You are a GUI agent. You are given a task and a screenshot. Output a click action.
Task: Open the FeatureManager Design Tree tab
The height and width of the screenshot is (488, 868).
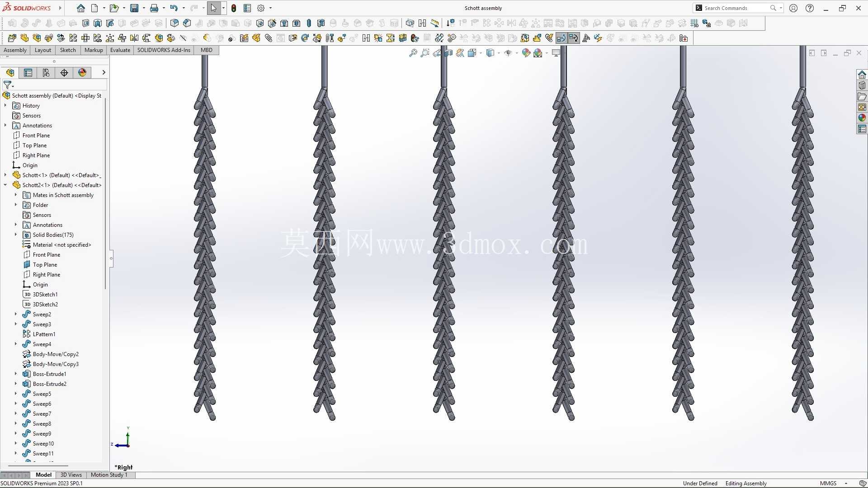pyautogui.click(x=10, y=73)
